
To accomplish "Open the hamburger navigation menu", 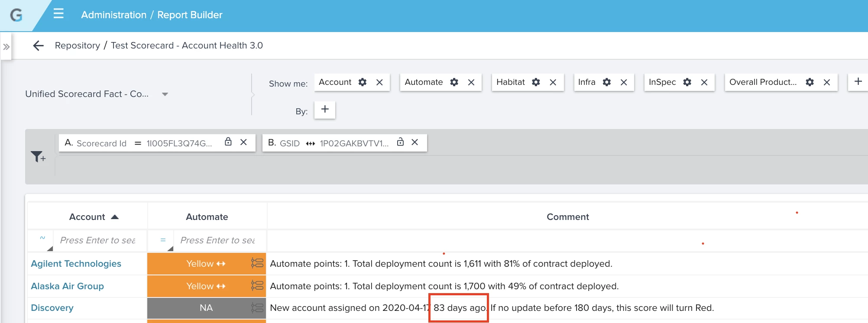I will (x=58, y=14).
